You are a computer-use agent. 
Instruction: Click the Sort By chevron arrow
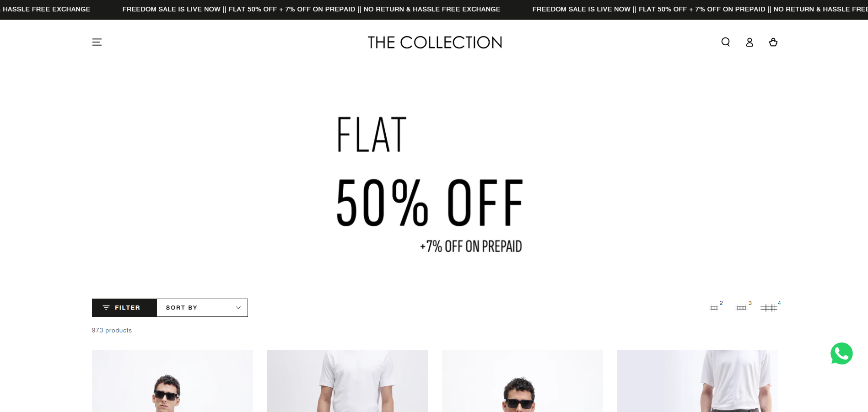point(238,308)
